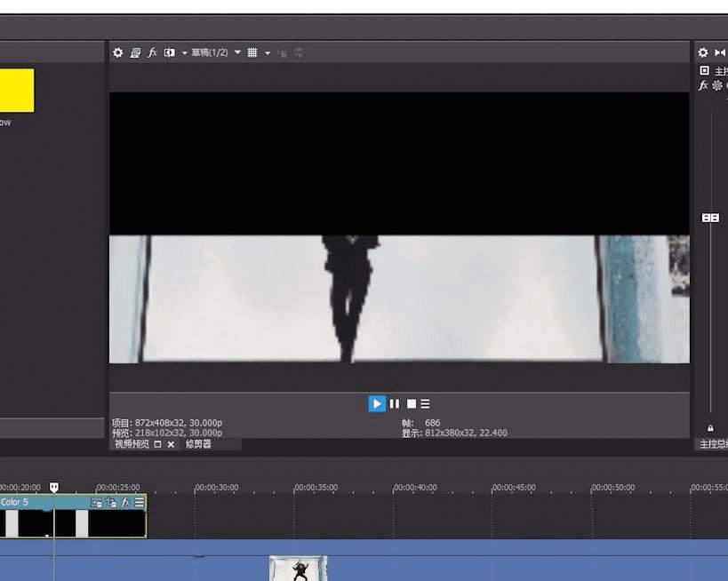Open preview transport menu (three lines)
The height and width of the screenshot is (581, 728).
(x=425, y=404)
